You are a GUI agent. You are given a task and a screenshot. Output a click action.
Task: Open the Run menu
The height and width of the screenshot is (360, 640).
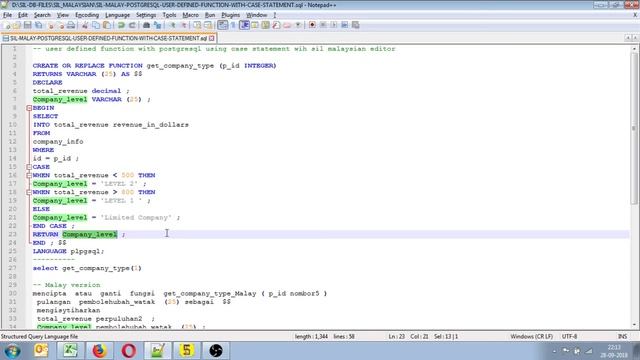(210, 15)
